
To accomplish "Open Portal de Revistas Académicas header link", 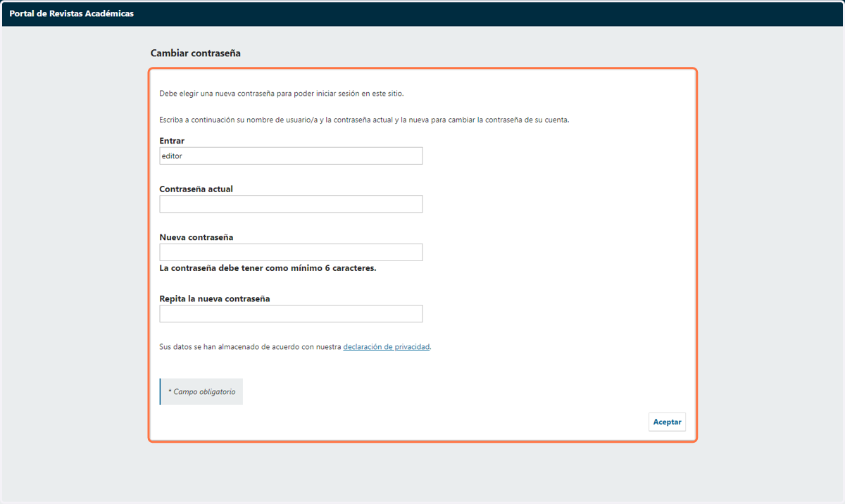I will (x=71, y=13).
